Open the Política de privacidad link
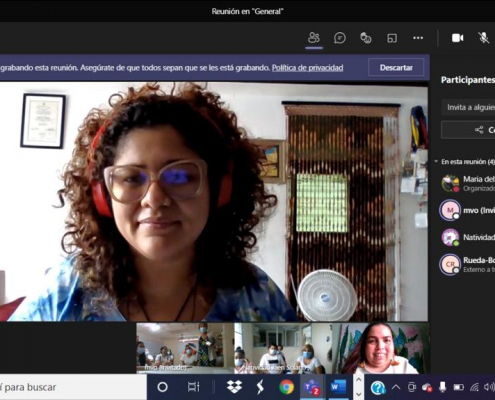 click(307, 68)
